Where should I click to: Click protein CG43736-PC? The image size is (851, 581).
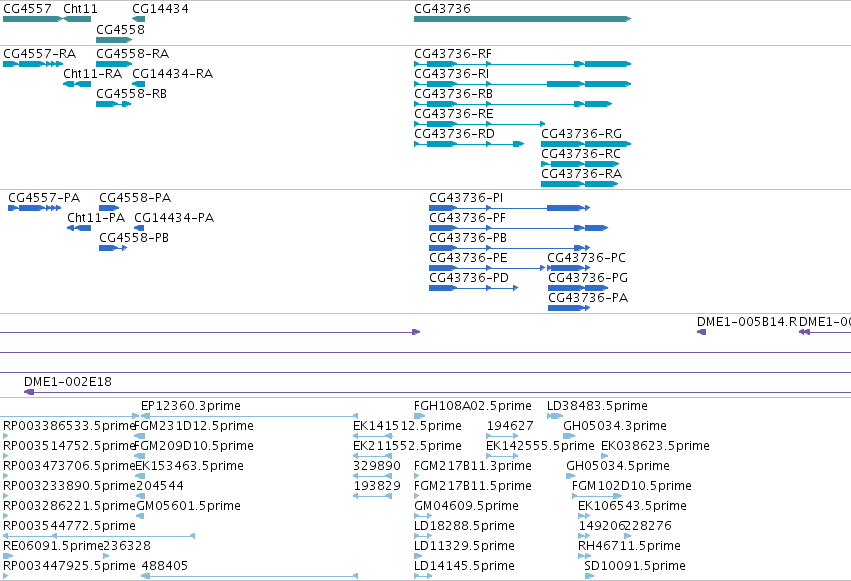pos(568,269)
